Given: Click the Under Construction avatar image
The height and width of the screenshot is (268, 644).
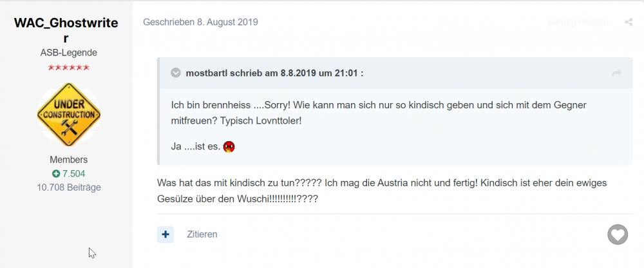Looking at the screenshot, I should tap(69, 114).
